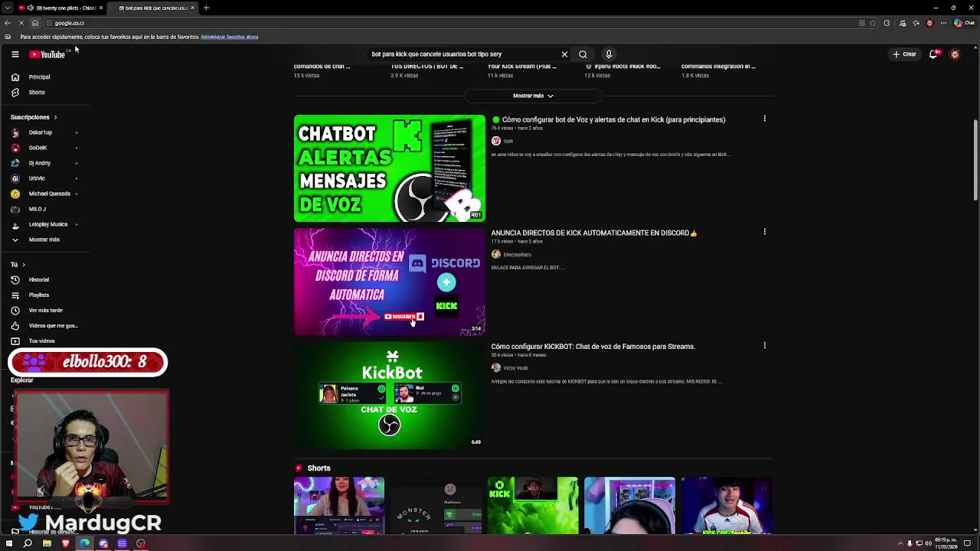Screen dimensions: 980x551
Task: Open the YouTube account avatar menu
Action: (955, 54)
